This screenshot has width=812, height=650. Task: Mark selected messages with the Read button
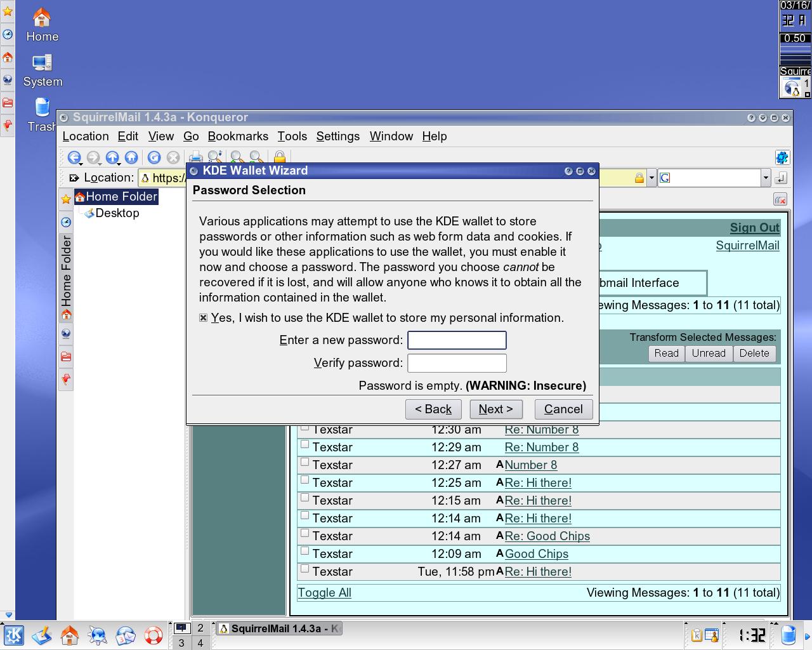666,354
